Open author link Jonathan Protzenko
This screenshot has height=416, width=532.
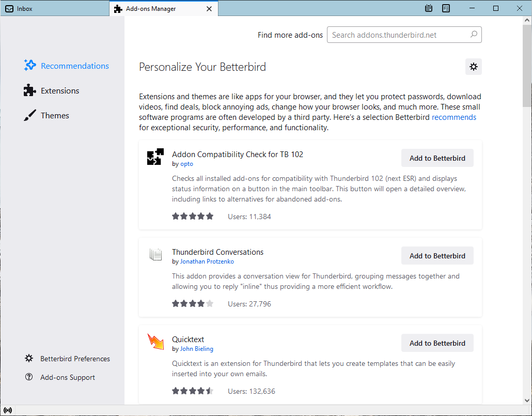207,261
